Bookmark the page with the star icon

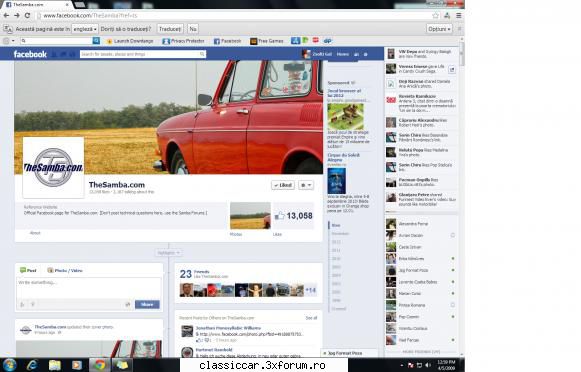(436, 16)
